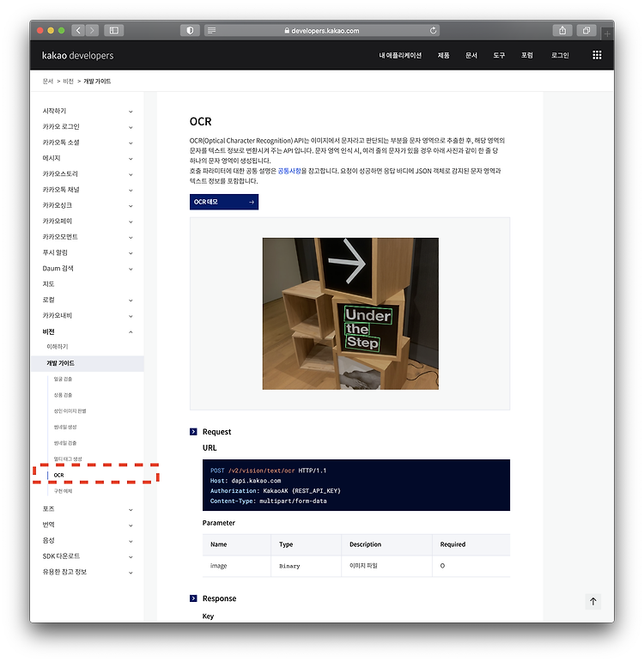Expand the 푸시 알림 section chevron
The image size is (644, 662).
[x=131, y=253]
